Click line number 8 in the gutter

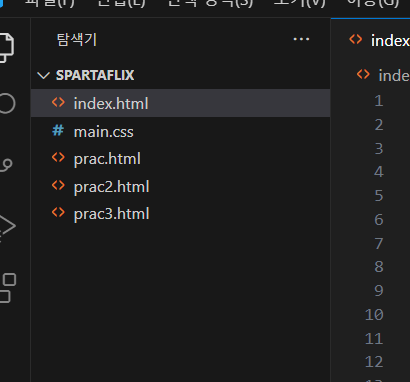click(379, 267)
